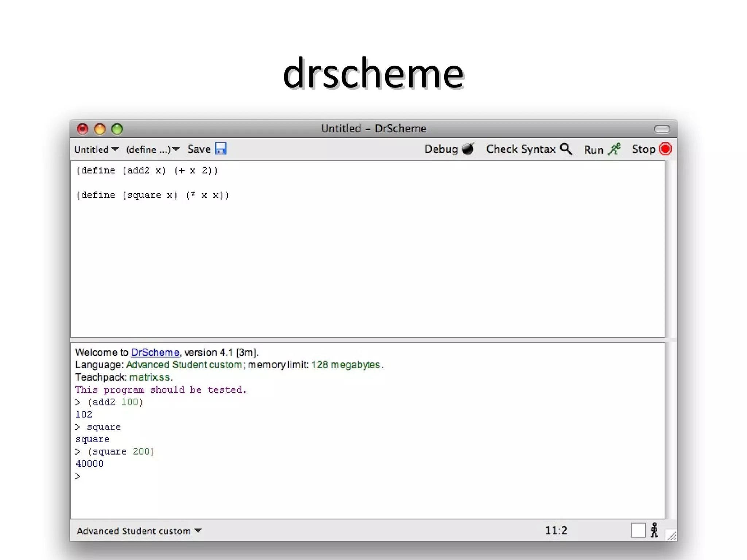Click the (define (add2 x) (+ x 2)) line

click(x=147, y=170)
